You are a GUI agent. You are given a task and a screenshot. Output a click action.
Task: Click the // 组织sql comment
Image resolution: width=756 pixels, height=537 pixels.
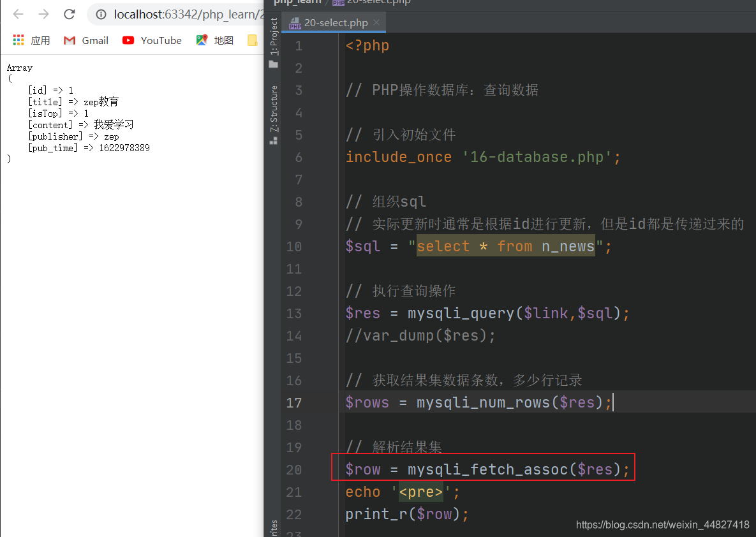click(x=386, y=202)
